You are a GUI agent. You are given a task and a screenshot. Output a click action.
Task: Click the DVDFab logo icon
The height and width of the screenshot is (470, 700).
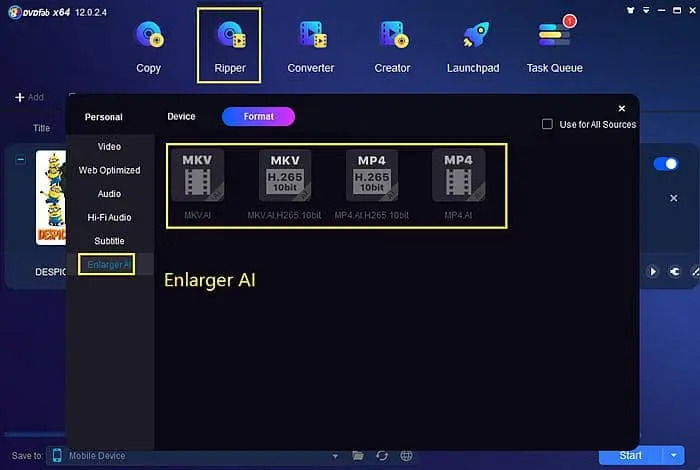tap(14, 12)
